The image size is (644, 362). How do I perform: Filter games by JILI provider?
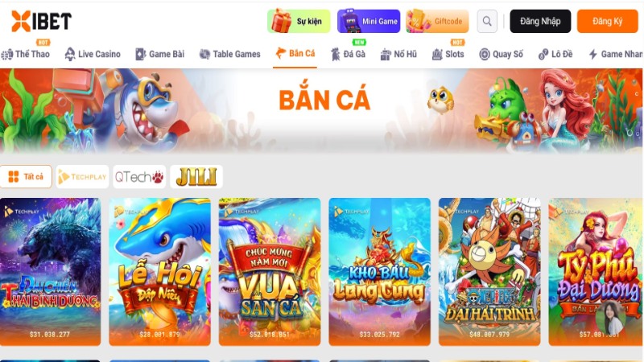(196, 176)
